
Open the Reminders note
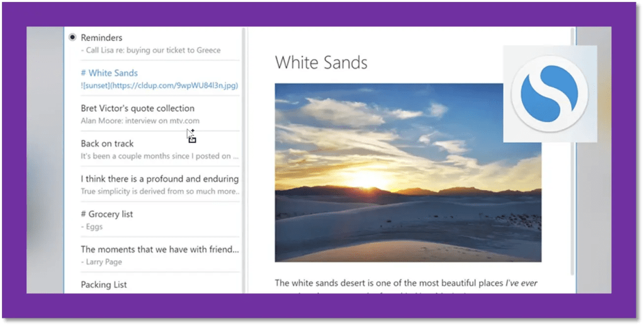[x=102, y=38]
